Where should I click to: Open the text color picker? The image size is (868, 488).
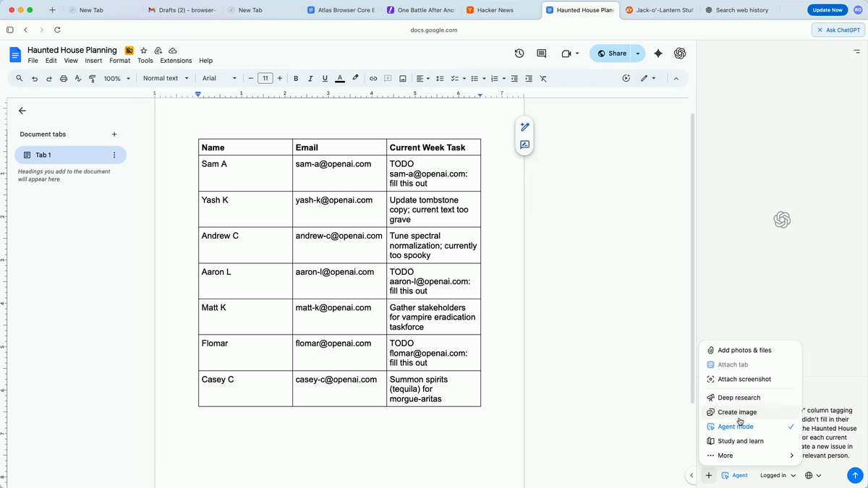[x=339, y=78]
